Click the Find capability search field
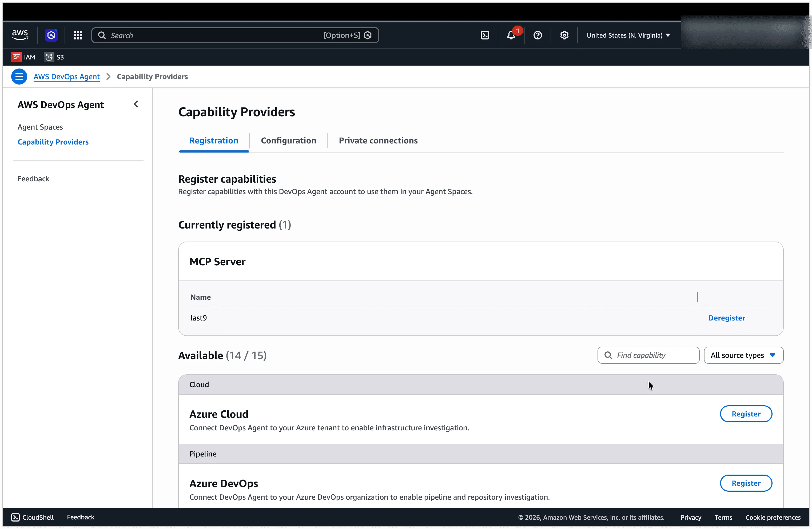This screenshot has width=812, height=529. tap(648, 355)
